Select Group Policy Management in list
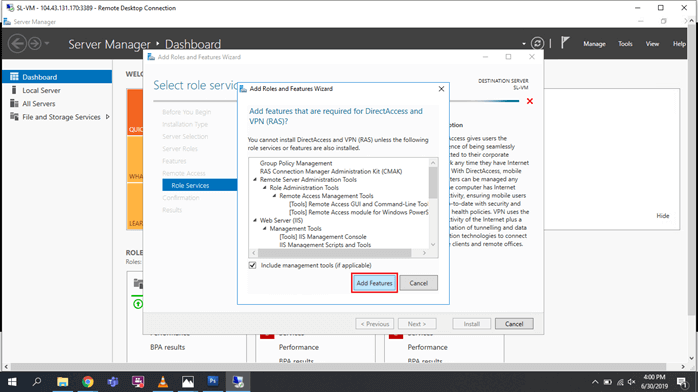Viewport: 698px width, 392px height. click(x=296, y=163)
